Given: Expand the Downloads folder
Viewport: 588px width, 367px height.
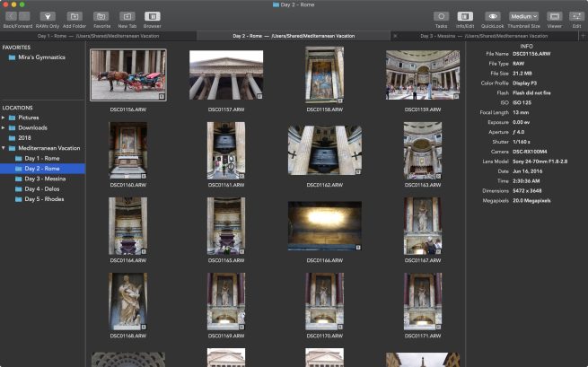Looking at the screenshot, I should tap(4, 127).
